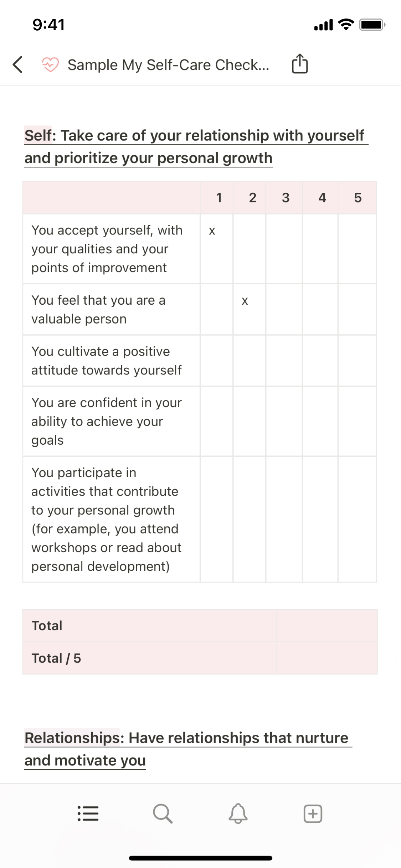
Task: Tap the back chevron arrow
Action: tap(18, 64)
